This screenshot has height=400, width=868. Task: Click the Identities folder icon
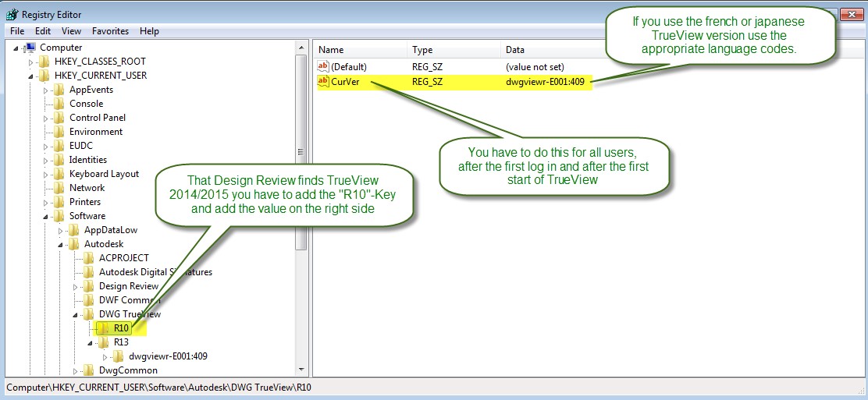click(x=60, y=159)
